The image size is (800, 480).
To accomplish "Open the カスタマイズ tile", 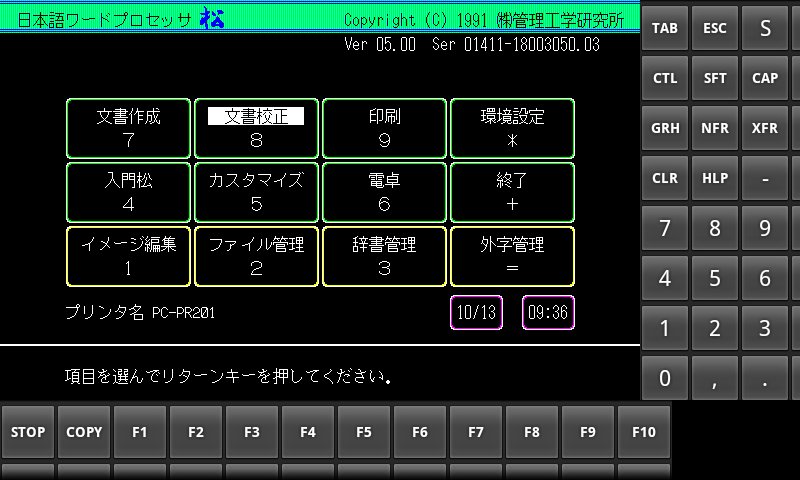I will point(257,193).
